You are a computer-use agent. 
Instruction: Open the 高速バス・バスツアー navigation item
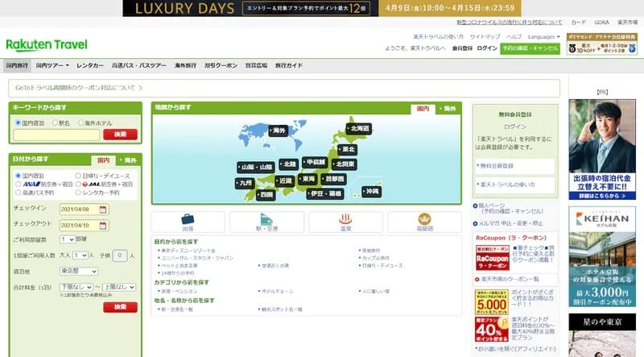pyautogui.click(x=139, y=65)
